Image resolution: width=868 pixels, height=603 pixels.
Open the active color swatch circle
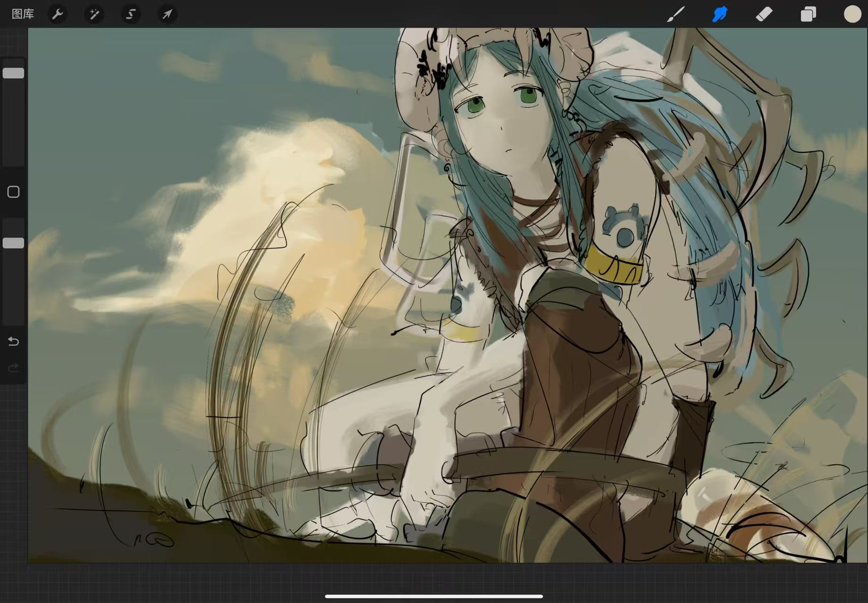click(x=852, y=14)
